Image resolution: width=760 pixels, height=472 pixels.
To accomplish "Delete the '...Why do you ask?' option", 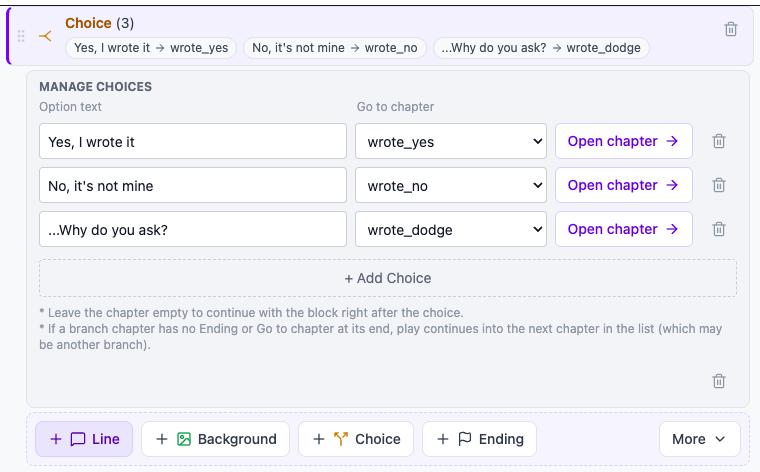I will pos(719,229).
